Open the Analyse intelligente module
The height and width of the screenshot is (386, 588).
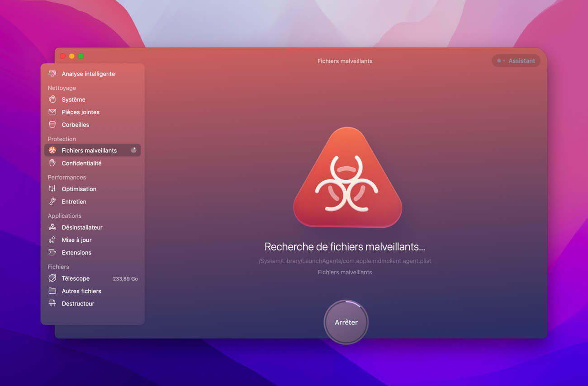pos(93,74)
